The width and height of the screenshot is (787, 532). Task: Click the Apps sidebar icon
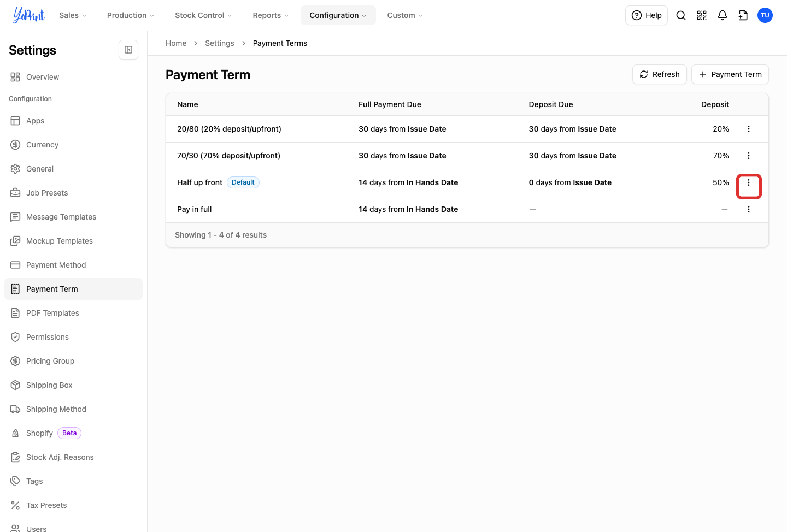click(x=15, y=121)
